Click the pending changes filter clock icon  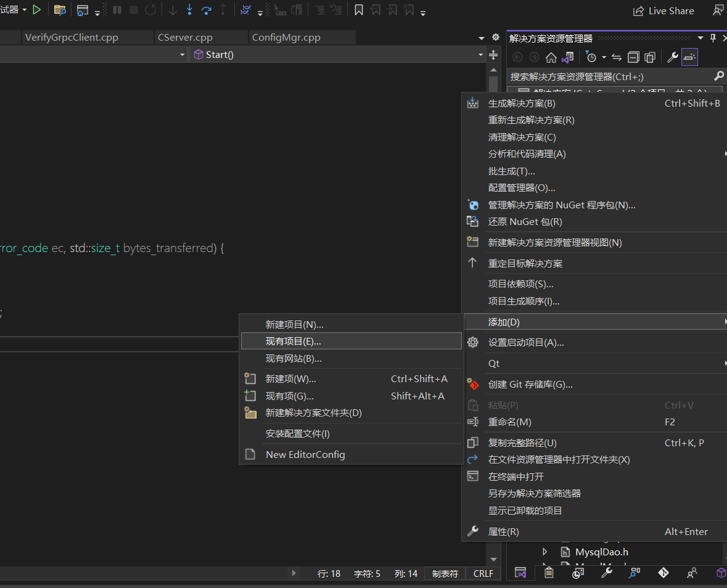[591, 57]
